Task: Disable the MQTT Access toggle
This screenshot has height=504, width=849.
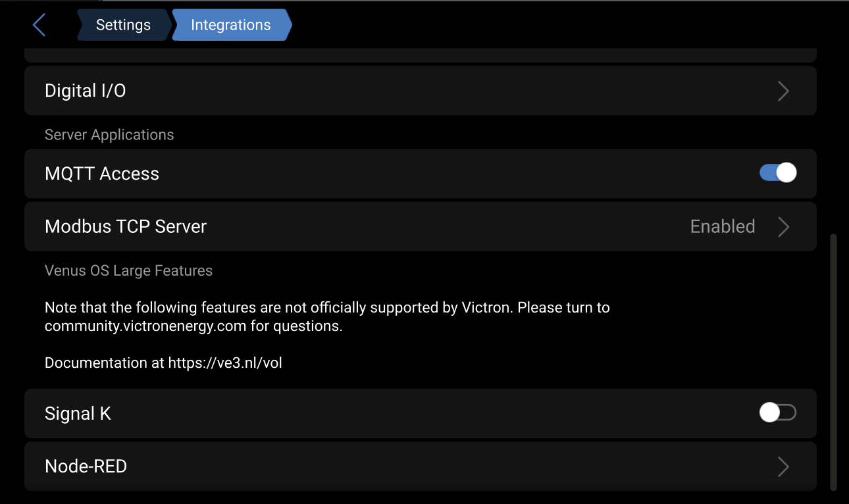Action: click(778, 173)
